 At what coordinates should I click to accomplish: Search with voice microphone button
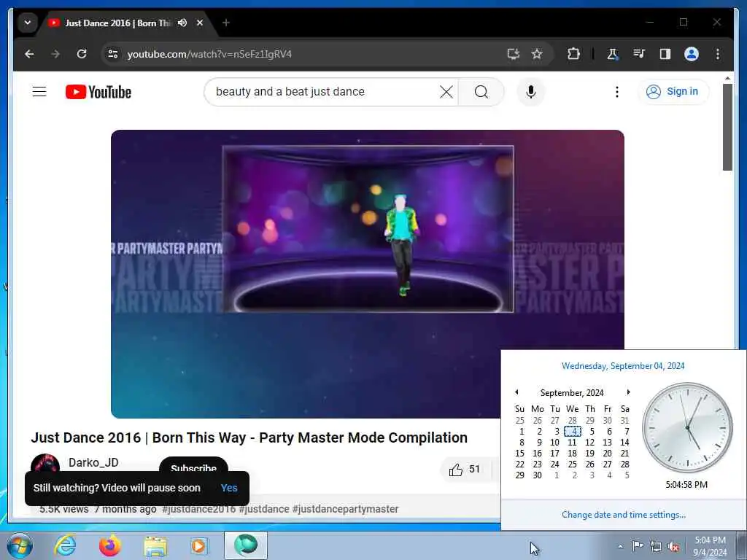(531, 91)
